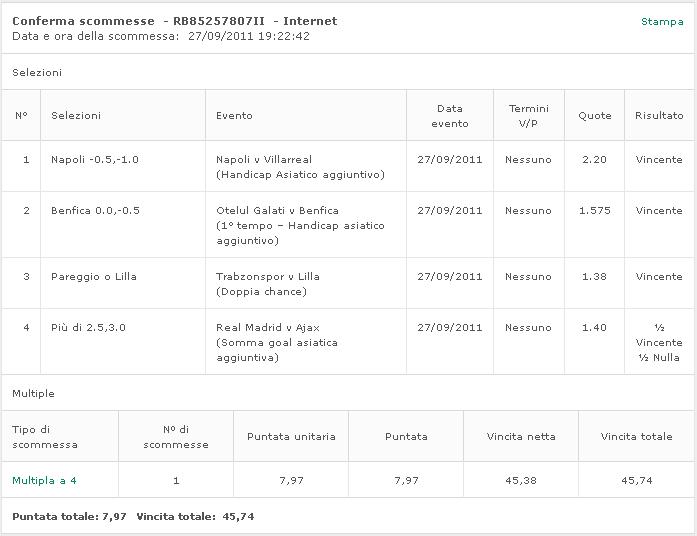Click the Benfica 0.0,-0.5 selection
The width and height of the screenshot is (697, 536).
[x=96, y=211]
